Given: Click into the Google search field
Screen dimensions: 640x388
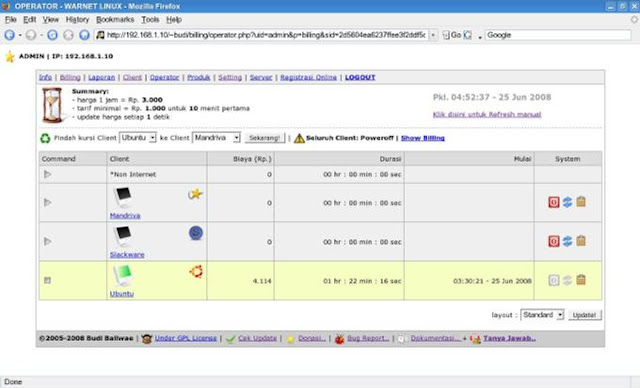Looking at the screenshot, I should 558,35.
